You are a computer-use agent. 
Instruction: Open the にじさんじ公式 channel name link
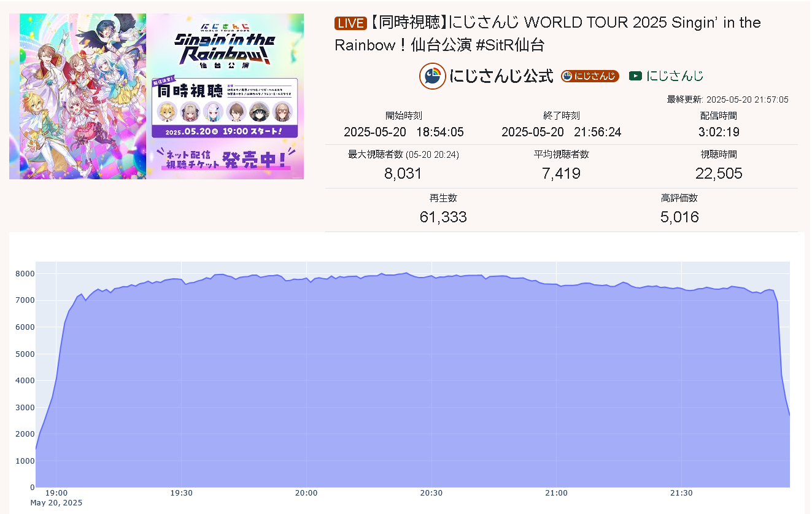pos(501,76)
